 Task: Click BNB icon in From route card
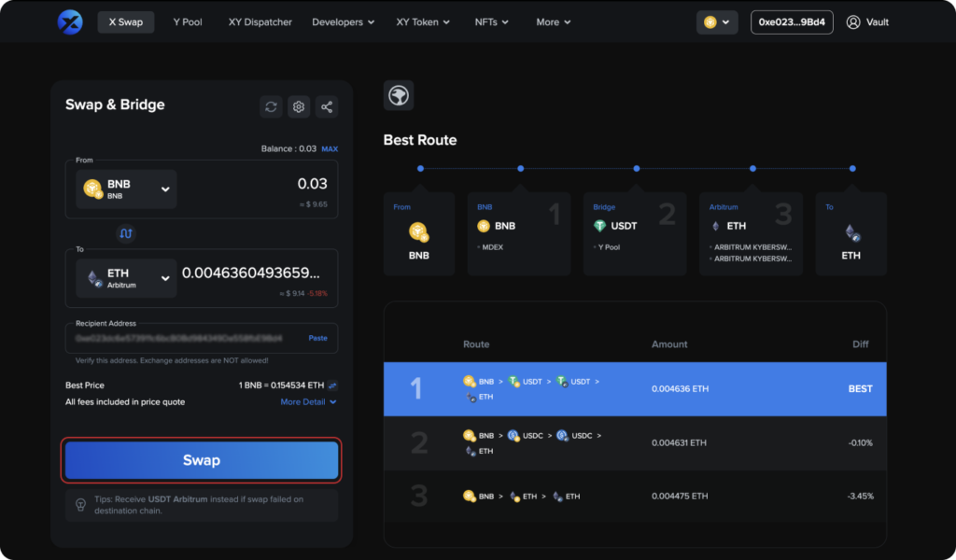coord(419,232)
